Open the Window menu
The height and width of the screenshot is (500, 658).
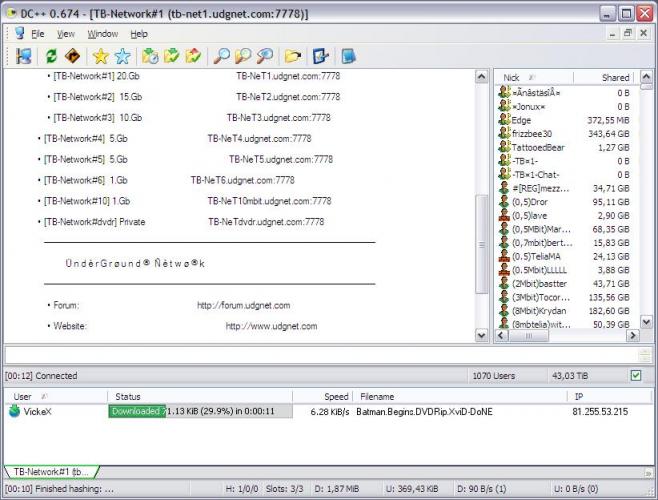pos(102,34)
